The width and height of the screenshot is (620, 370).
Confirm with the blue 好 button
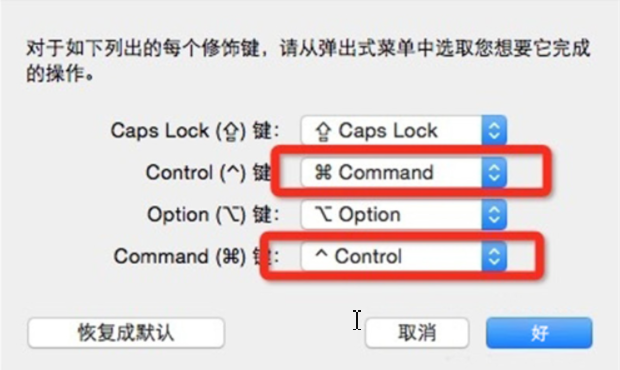(539, 333)
